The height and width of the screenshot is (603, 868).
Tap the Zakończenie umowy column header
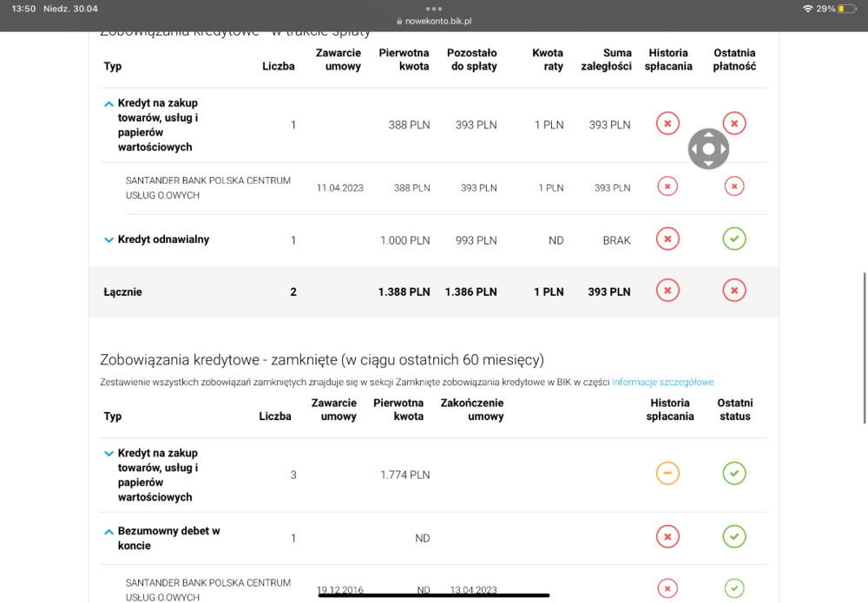click(472, 410)
